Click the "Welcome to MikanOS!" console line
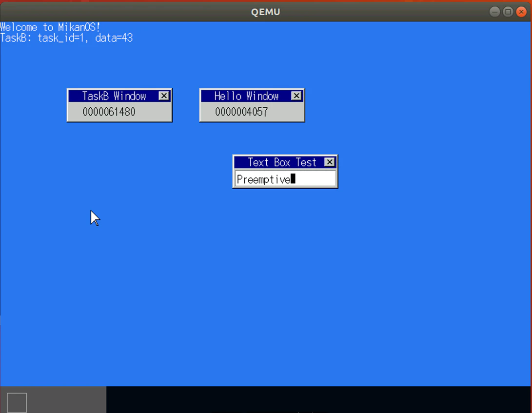The image size is (532, 413). click(x=50, y=27)
